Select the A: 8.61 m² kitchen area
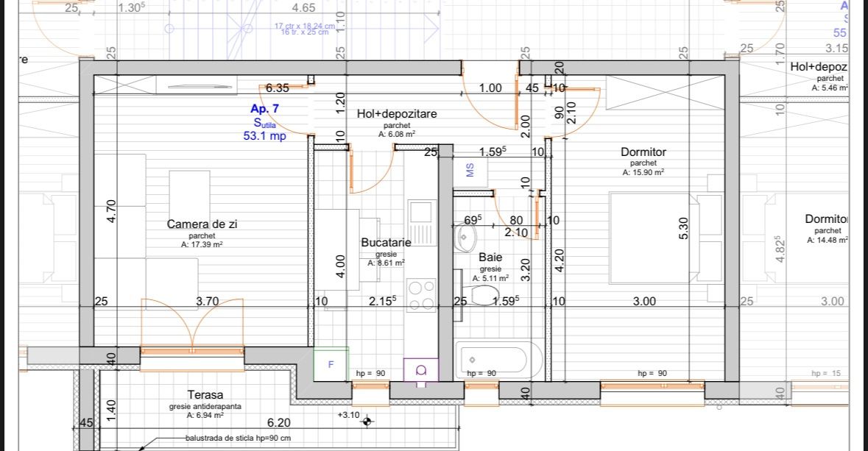 pos(386,263)
